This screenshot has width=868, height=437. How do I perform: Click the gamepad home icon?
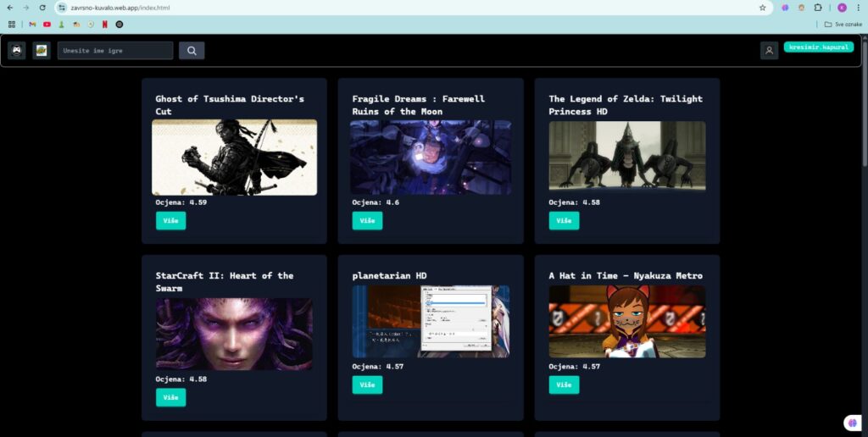tap(17, 50)
